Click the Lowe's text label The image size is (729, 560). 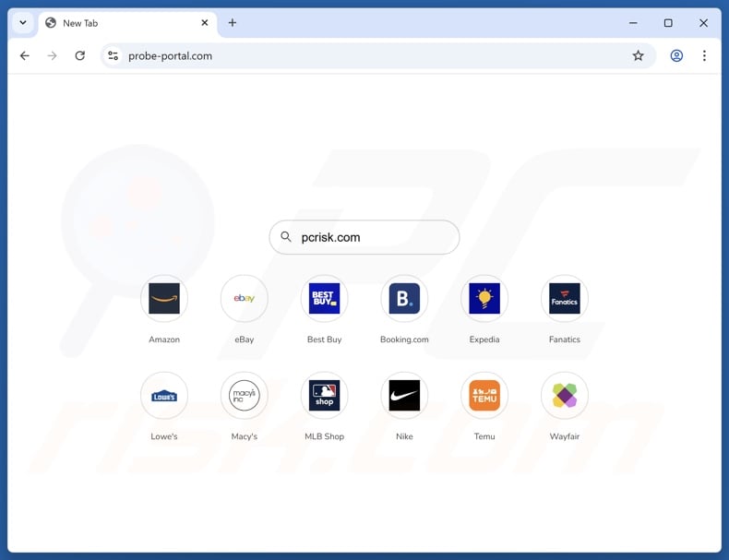click(164, 436)
